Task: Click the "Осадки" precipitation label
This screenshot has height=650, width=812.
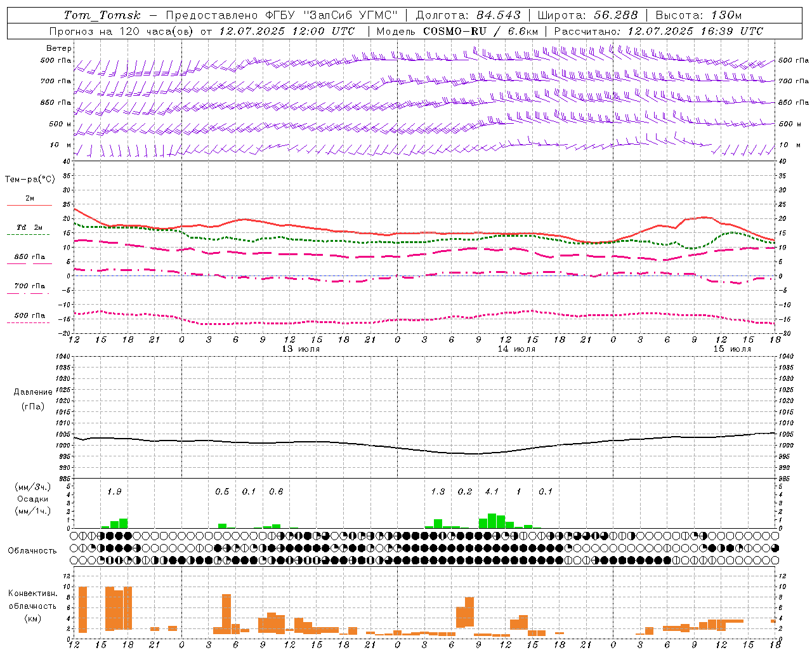Action: point(33,499)
